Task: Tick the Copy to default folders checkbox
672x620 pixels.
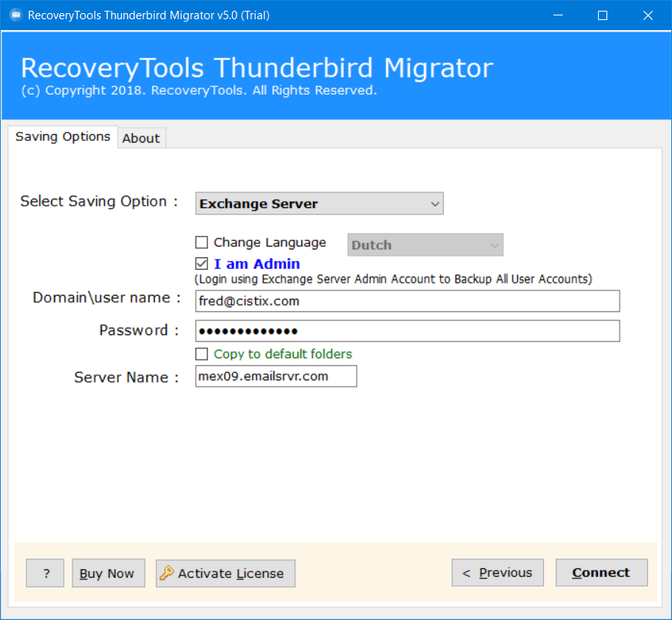Action: [x=201, y=354]
